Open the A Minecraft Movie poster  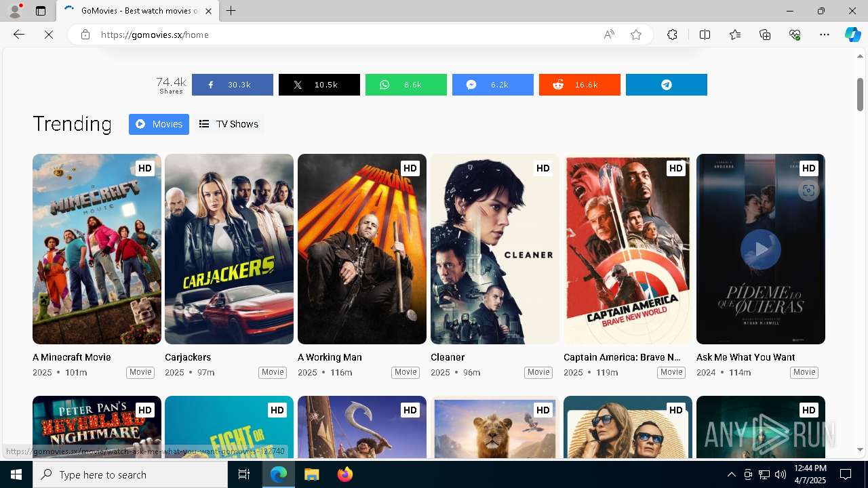click(x=97, y=249)
